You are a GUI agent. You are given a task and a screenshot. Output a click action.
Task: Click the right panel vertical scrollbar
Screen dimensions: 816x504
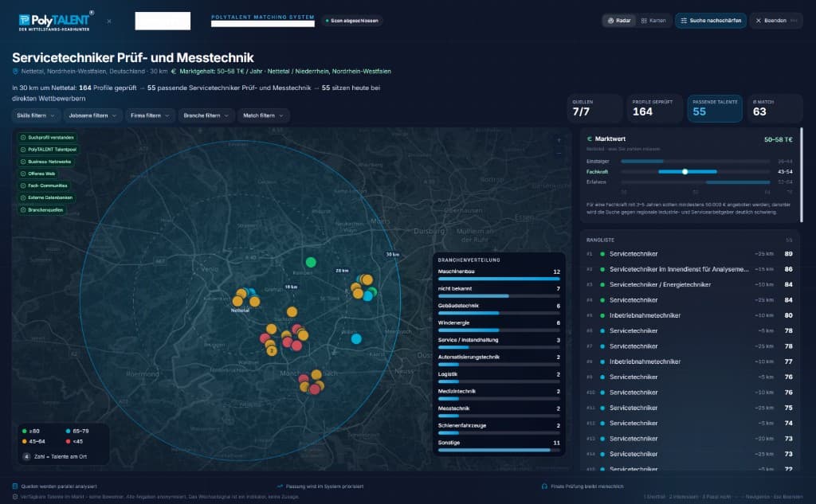[802, 174]
